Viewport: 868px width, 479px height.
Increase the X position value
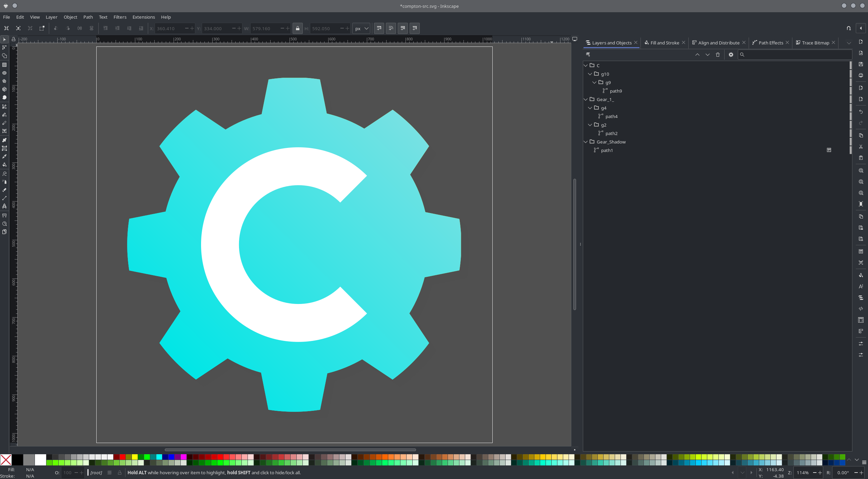point(192,28)
